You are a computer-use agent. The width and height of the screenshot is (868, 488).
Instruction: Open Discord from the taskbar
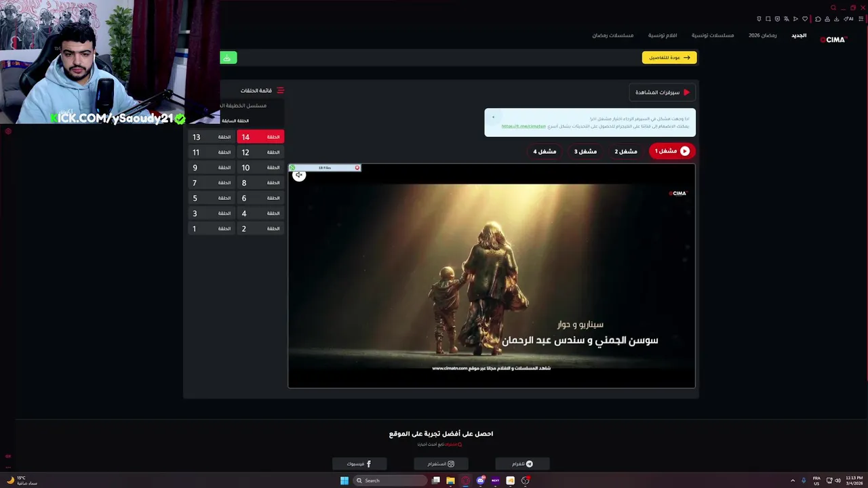pos(480,481)
